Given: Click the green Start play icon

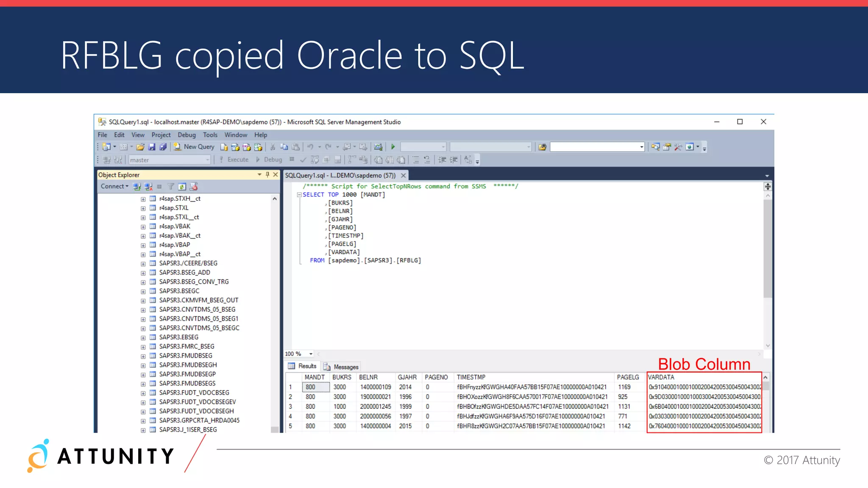Looking at the screenshot, I should click(393, 147).
